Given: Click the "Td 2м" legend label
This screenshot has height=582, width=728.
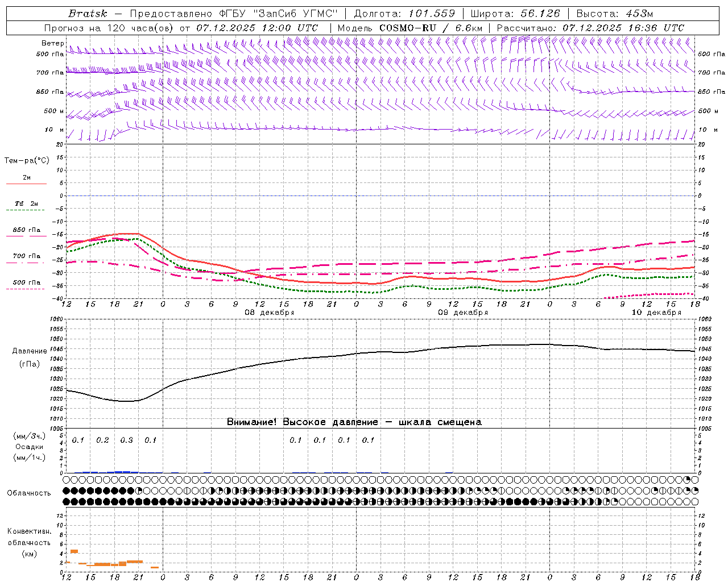Looking at the screenshot, I should pos(26,203).
